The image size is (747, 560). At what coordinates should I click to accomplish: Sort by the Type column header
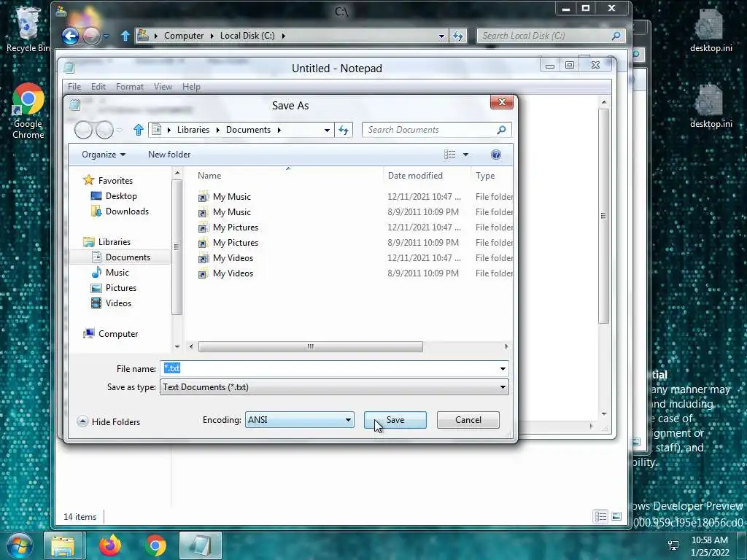tap(485, 176)
